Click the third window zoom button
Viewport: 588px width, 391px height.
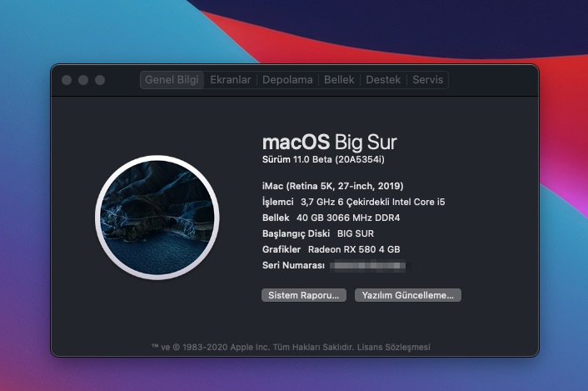coord(100,80)
